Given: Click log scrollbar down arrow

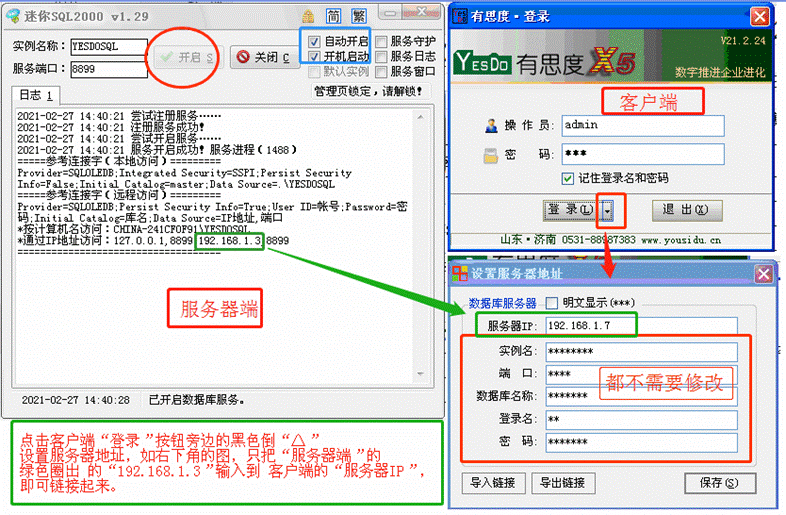Looking at the screenshot, I should pos(420,374).
